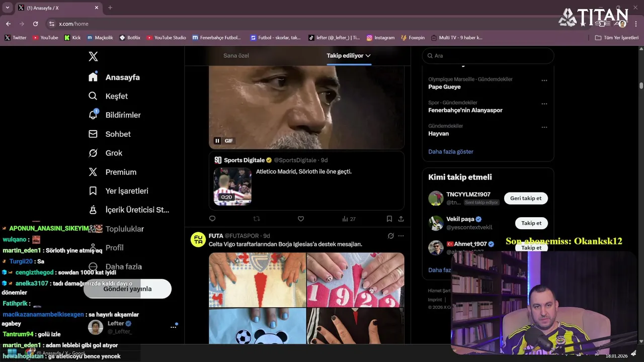Click the X logo in the sidebar
This screenshot has height=362, width=644.
point(93,56)
